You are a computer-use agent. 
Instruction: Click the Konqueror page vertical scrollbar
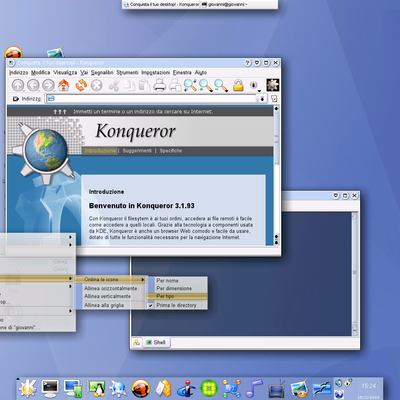pos(276,176)
